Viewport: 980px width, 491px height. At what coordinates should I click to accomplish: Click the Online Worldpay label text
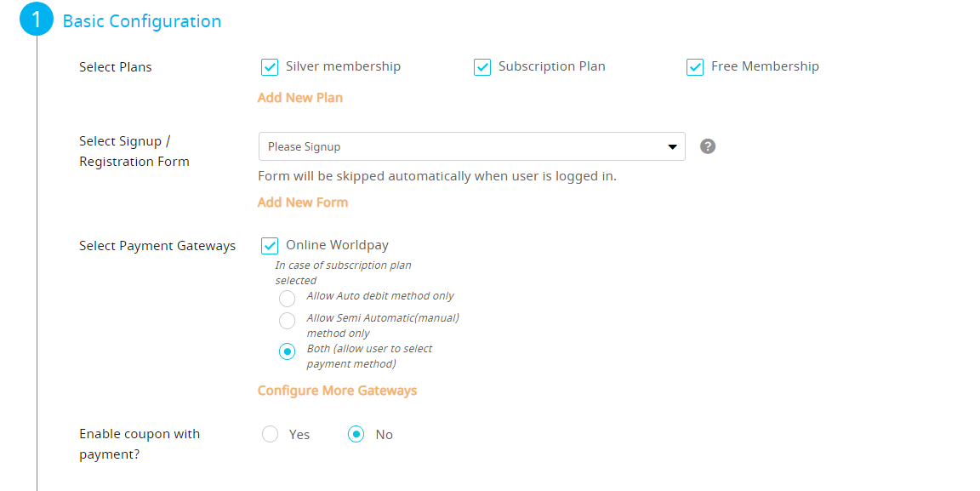(337, 245)
